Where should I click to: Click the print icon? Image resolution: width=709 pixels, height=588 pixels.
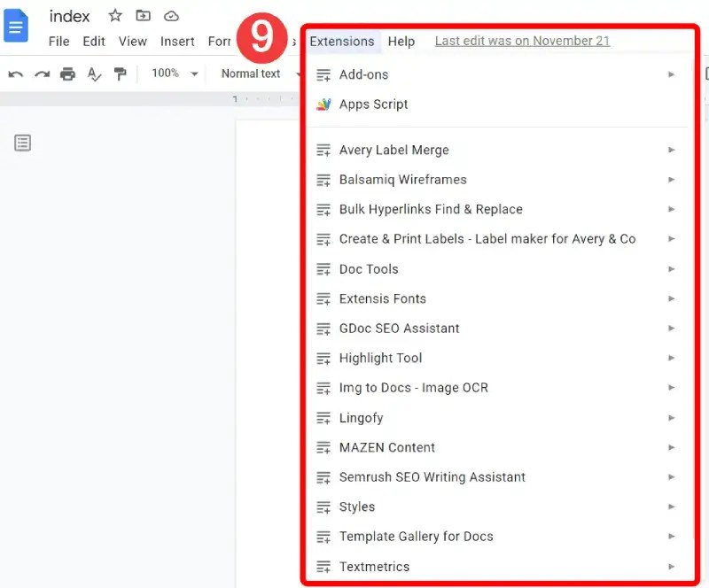(x=68, y=73)
